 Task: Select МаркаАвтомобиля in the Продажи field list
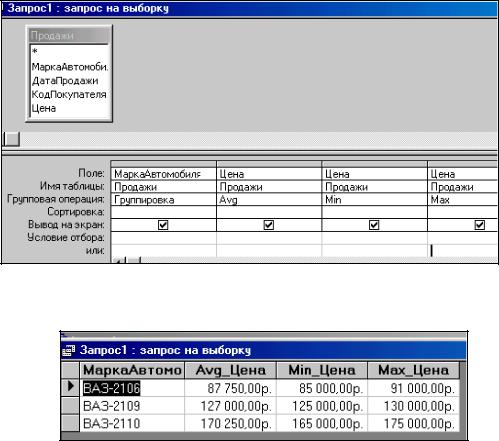point(70,67)
